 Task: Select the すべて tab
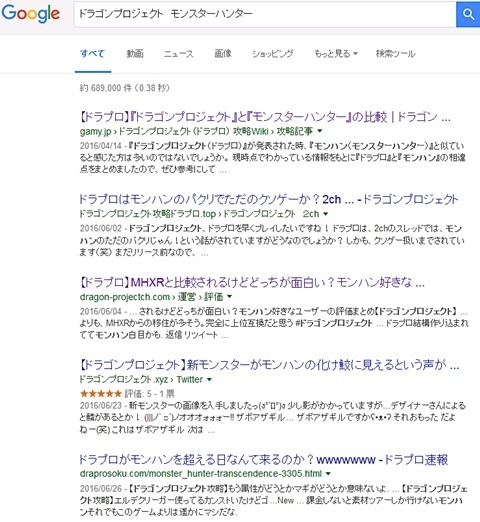[93, 53]
